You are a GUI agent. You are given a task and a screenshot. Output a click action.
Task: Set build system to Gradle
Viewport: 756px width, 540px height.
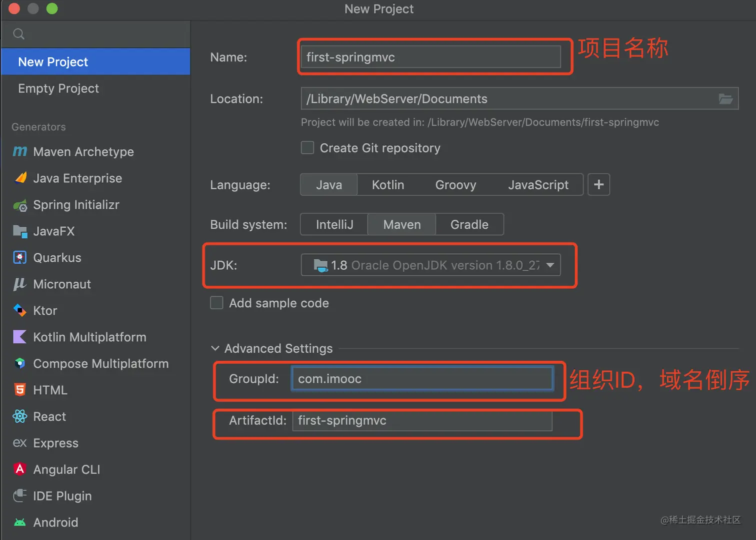point(469,224)
